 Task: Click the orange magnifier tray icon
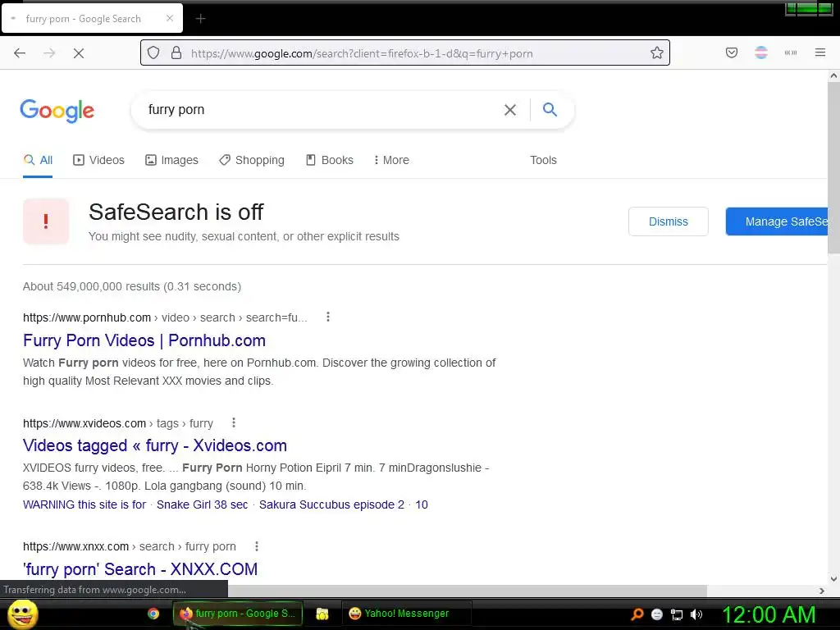637,614
